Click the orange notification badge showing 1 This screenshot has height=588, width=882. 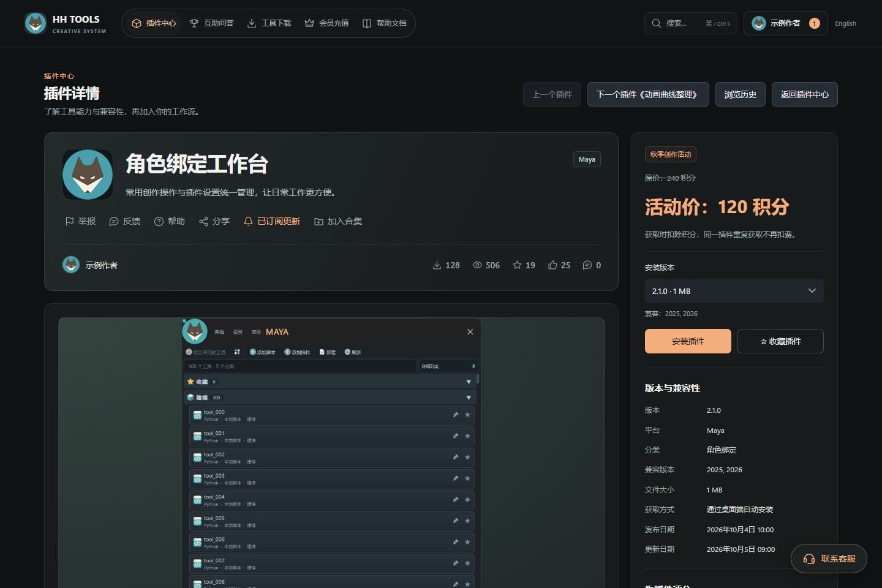(815, 23)
